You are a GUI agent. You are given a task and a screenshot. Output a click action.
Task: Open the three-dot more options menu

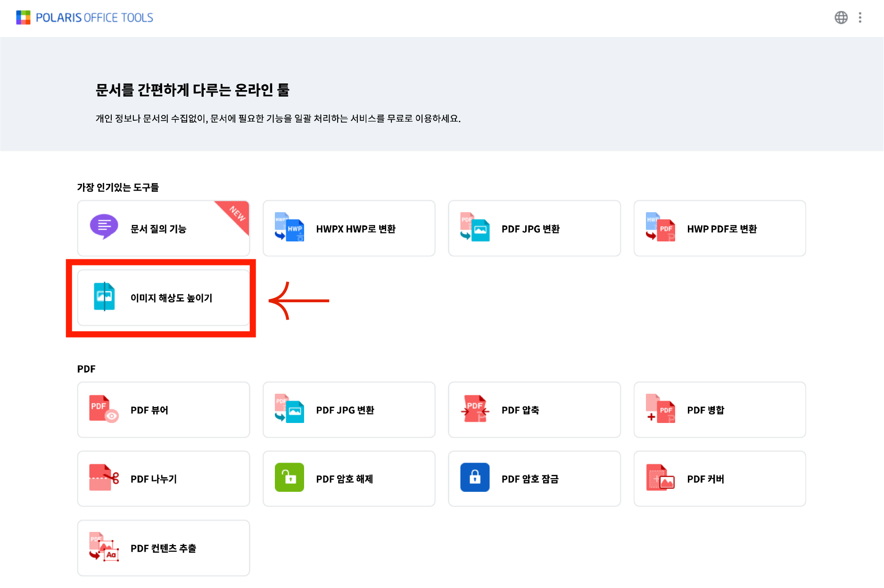860,17
